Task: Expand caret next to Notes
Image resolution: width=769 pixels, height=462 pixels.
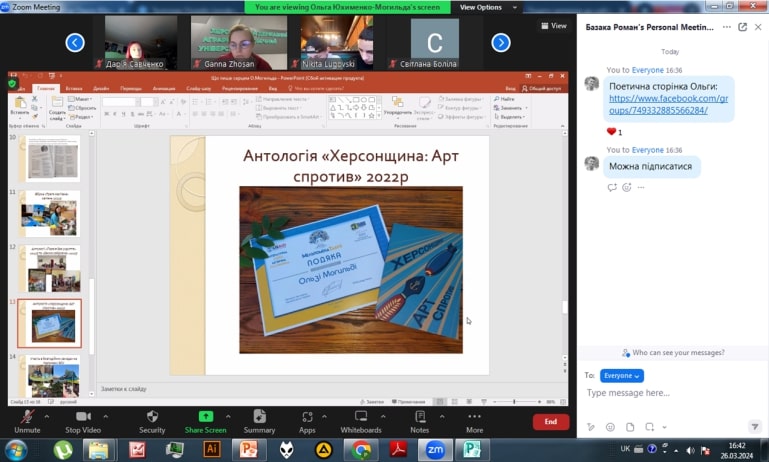Action: point(442,416)
